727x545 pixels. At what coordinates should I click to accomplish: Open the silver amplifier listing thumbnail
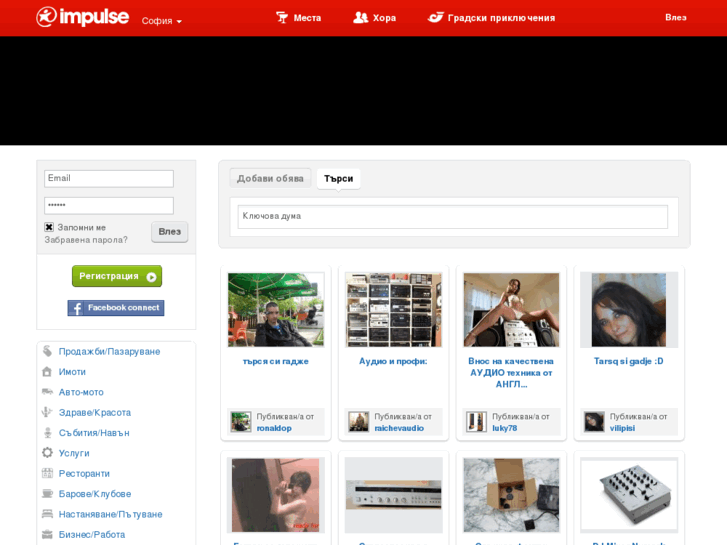[x=394, y=495]
